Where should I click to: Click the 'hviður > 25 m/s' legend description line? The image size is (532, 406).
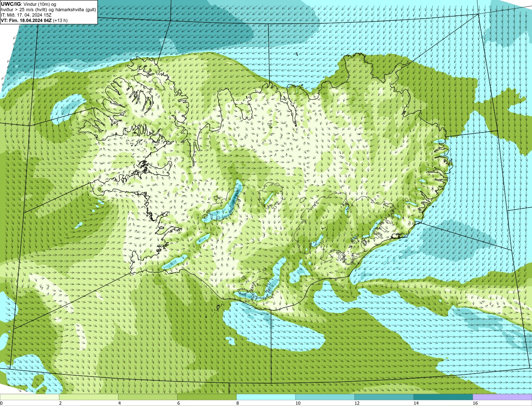click(49, 10)
